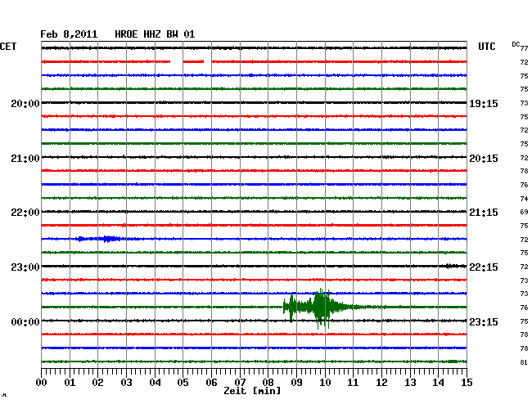Image resolution: width=532 pixels, height=404 pixels.
Task: Select the 15 minute axis tick label
Action: 467,383
